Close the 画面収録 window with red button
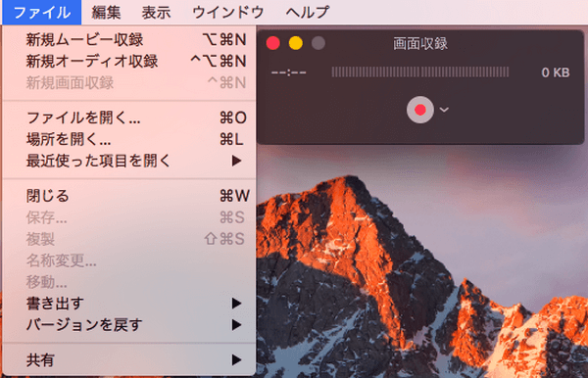Image resolution: width=588 pixels, height=378 pixels. [x=273, y=43]
